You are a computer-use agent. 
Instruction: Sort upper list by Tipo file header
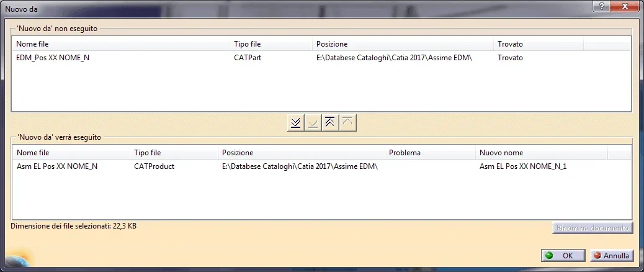point(271,44)
